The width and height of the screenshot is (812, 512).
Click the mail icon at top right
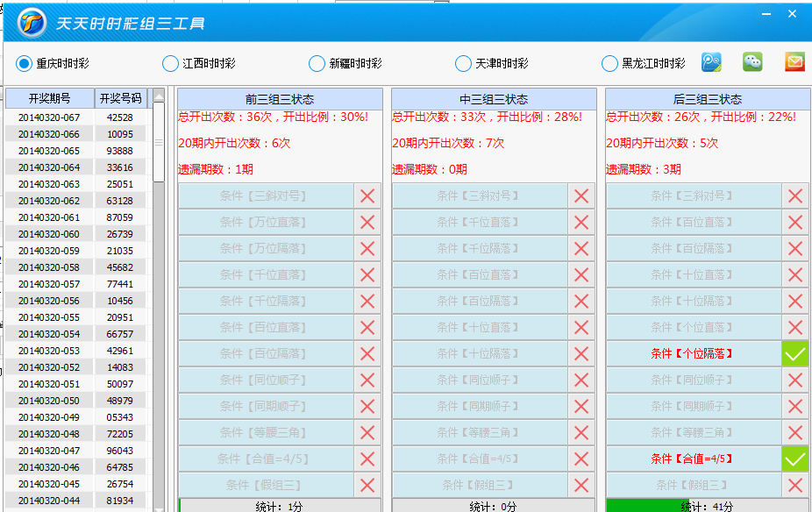(794, 61)
